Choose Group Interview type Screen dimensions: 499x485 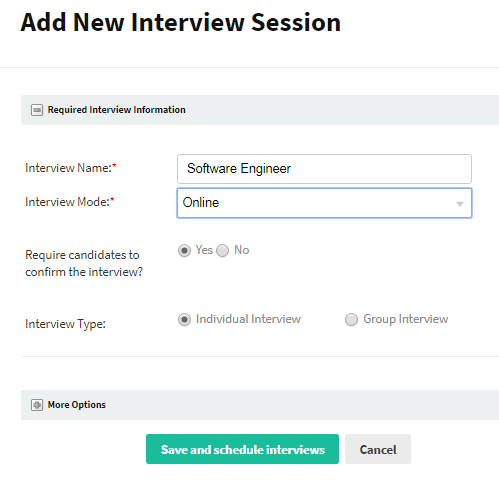(x=351, y=319)
